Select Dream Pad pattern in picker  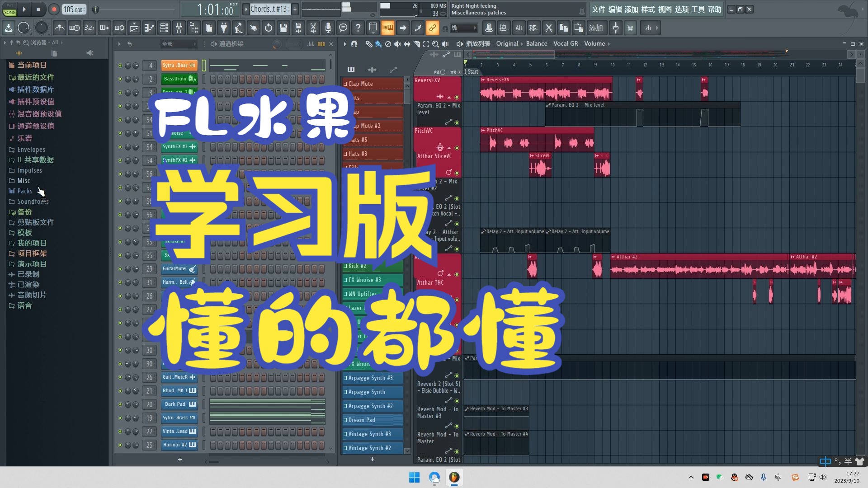(372, 420)
